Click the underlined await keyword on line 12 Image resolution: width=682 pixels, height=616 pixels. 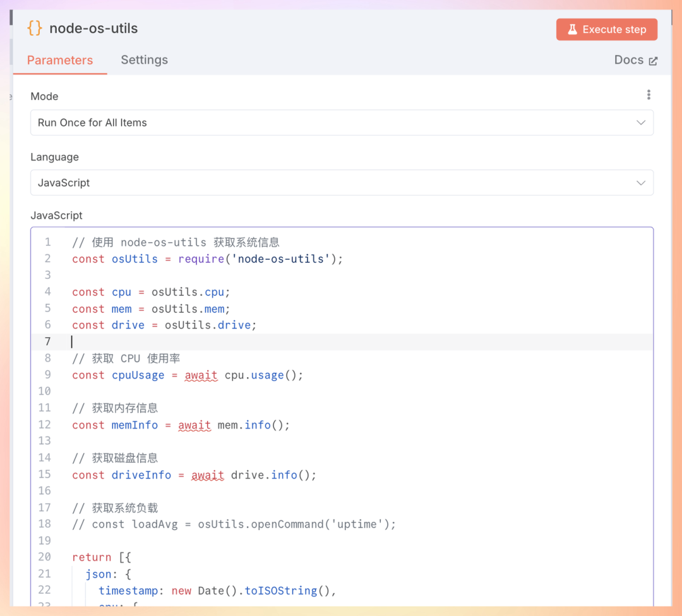pyautogui.click(x=194, y=425)
